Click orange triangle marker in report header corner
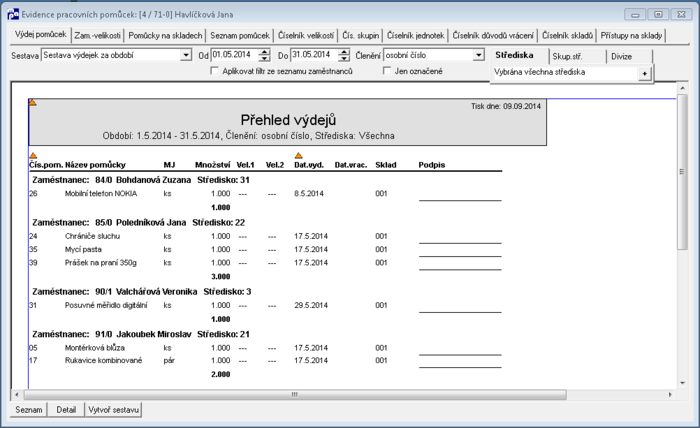Screen dimensions: 700x428 [x=33, y=103]
